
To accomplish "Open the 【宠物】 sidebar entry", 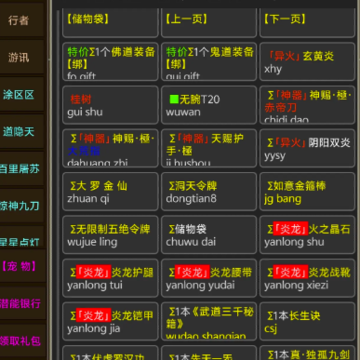I will [22, 266].
